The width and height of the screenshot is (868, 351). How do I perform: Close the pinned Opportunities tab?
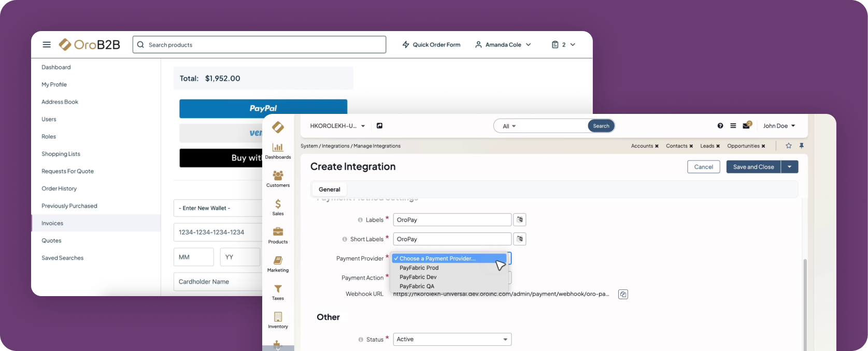pyautogui.click(x=763, y=146)
